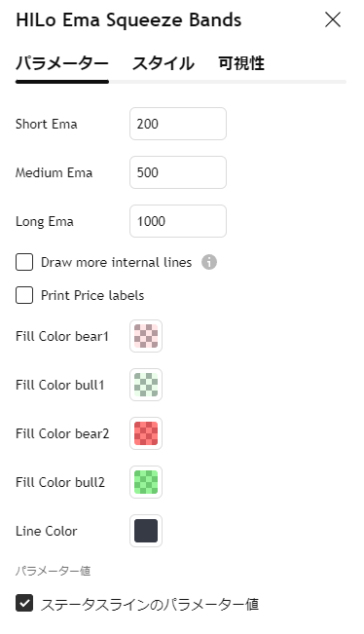Switch to the スタイル tab
Image resolution: width=364 pixels, height=634 pixels.
pos(164,64)
